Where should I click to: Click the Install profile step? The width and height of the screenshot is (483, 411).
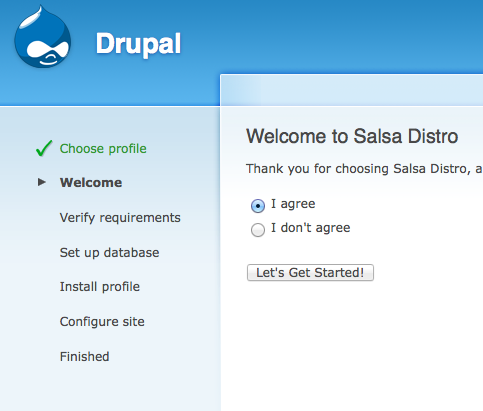100,287
